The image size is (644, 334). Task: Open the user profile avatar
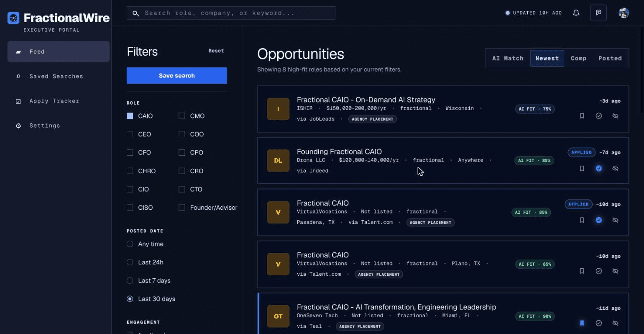[x=624, y=13]
